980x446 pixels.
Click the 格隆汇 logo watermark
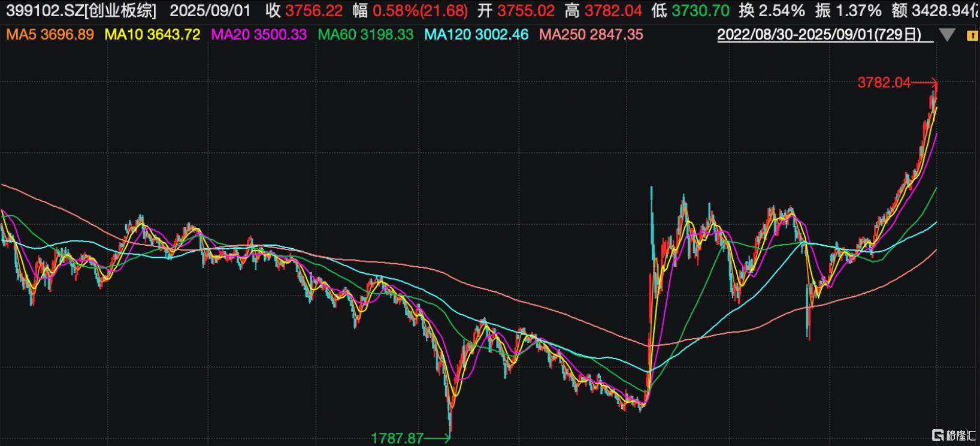coord(954,435)
